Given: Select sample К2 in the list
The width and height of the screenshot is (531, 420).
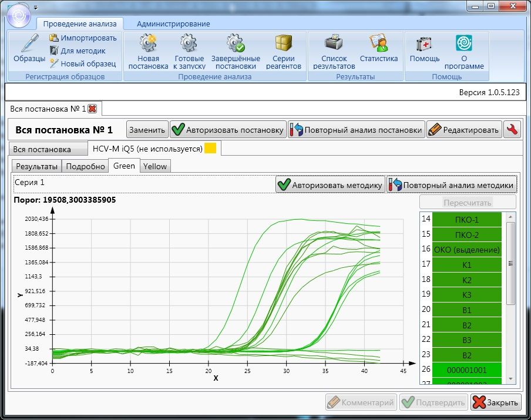Looking at the screenshot, I should point(466,280).
